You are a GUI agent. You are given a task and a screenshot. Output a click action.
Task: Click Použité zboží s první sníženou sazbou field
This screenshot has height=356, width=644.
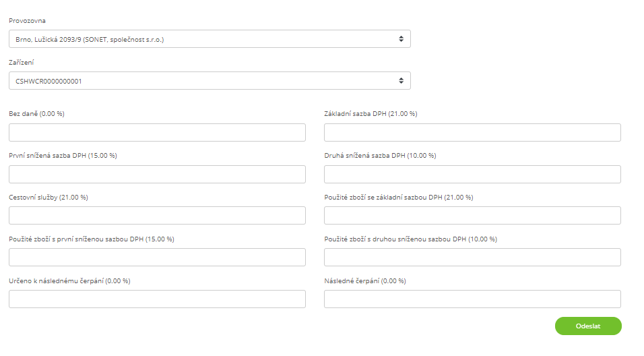click(158, 258)
